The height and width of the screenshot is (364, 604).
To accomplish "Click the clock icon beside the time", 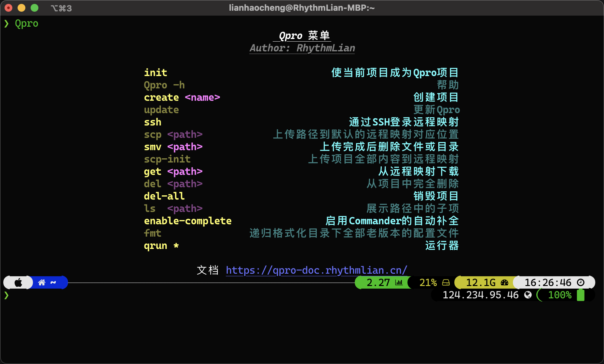I will click(581, 282).
